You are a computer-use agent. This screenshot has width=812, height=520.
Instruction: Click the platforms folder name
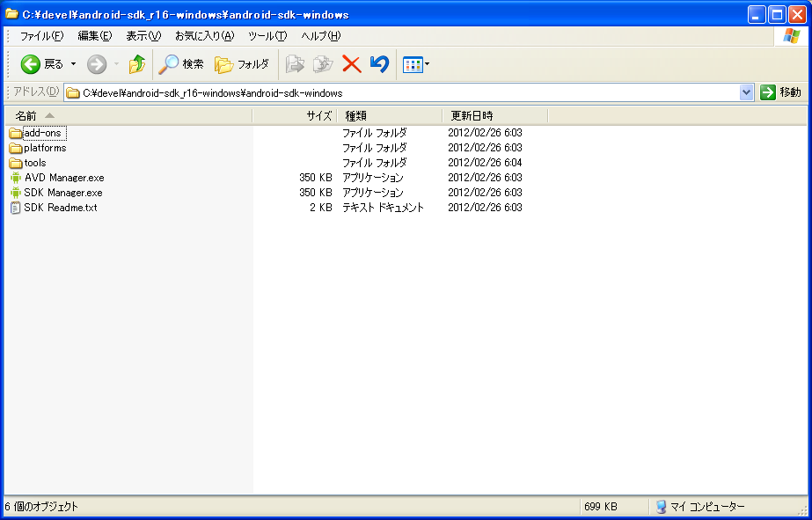tap(45, 148)
